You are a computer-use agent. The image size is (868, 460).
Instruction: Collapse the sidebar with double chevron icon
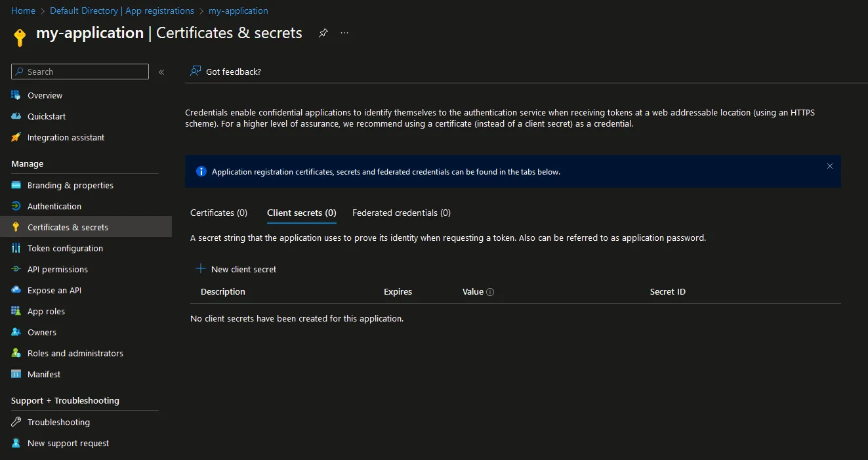(161, 72)
